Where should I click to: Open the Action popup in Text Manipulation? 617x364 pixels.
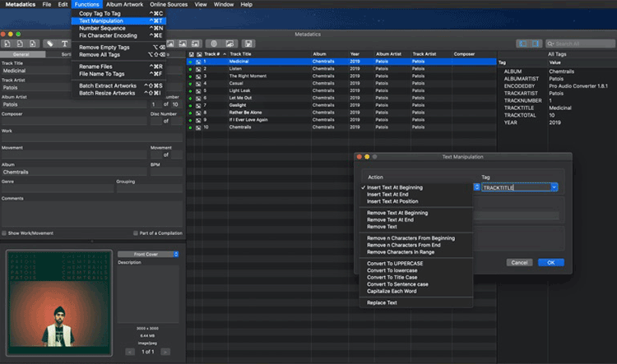pos(477,187)
